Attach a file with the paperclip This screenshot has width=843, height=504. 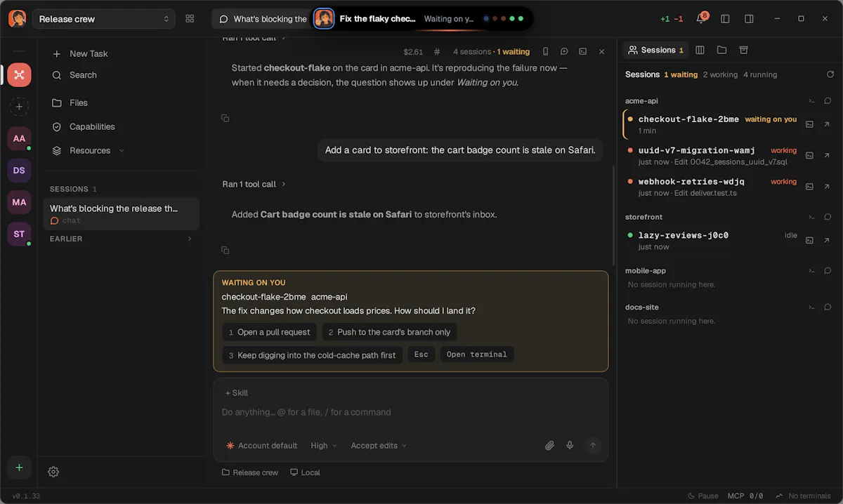(550, 446)
